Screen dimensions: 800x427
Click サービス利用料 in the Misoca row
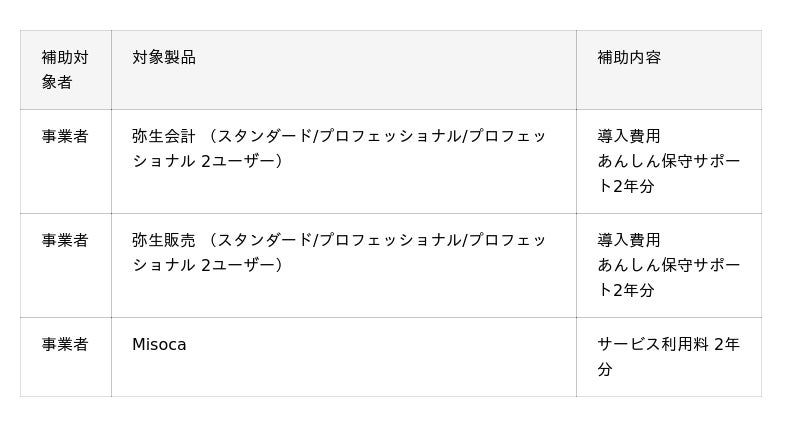tap(653, 344)
